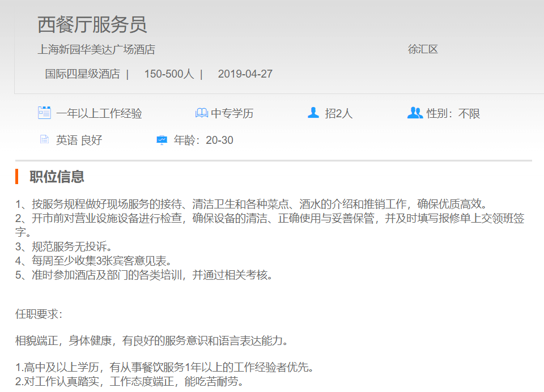
Task: Click the orange bar beside 职位信息
Action: tap(17, 177)
